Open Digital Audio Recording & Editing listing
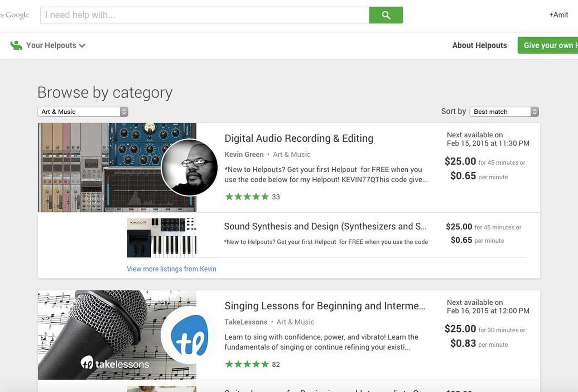 click(x=299, y=138)
